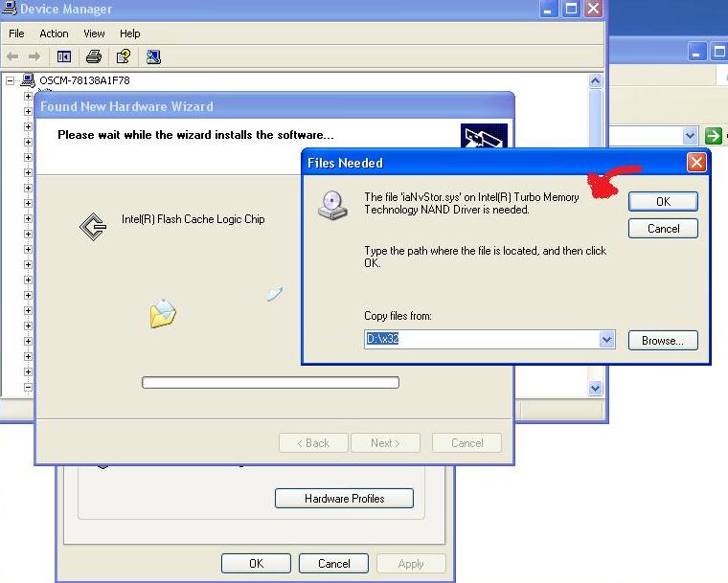Screen dimensions: 728x583
Task: Click the Hardware Profiles button
Action: [344, 498]
